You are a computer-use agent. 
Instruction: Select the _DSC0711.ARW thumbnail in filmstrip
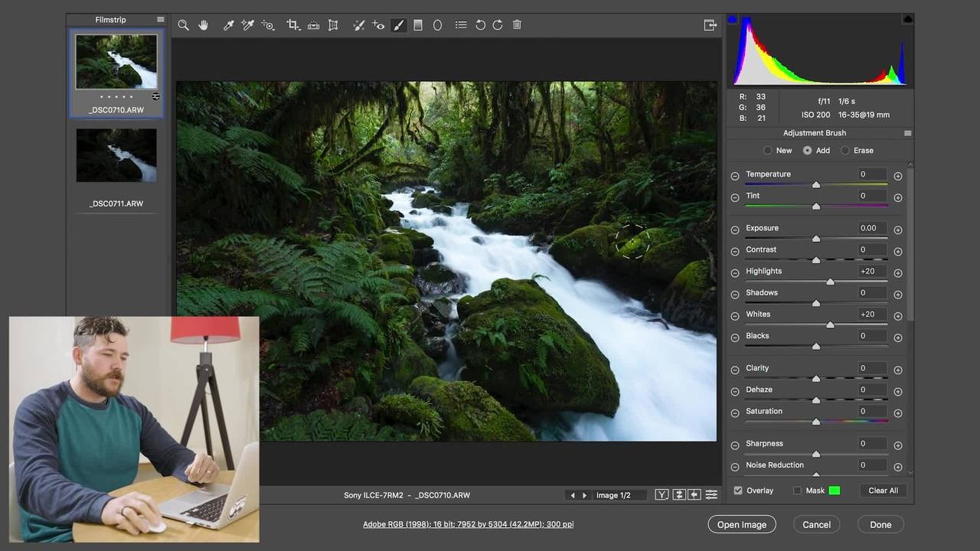tap(116, 155)
